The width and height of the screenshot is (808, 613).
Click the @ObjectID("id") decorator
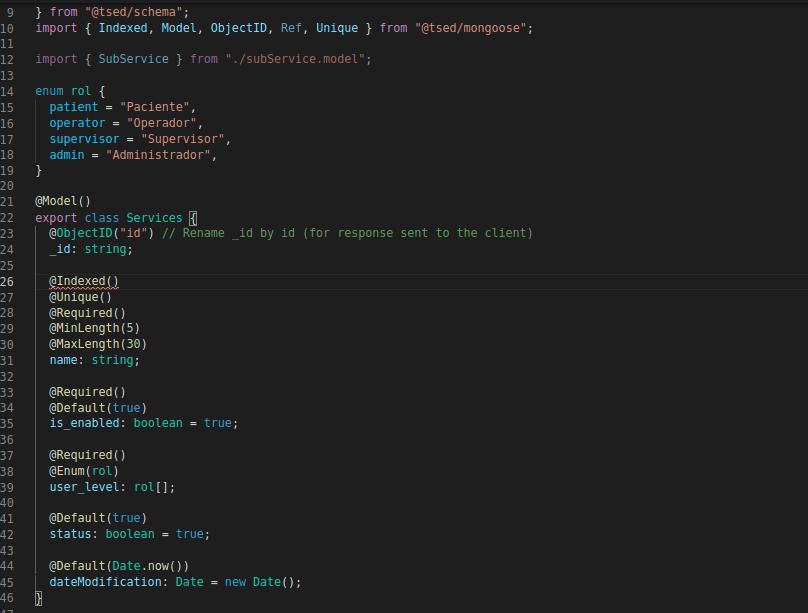pyautogui.click(x=102, y=233)
